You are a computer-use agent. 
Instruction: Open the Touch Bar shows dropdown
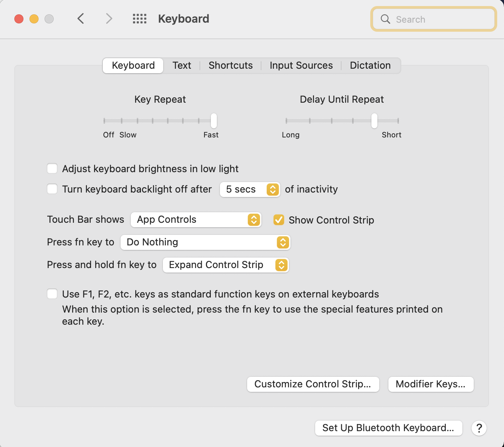(196, 220)
